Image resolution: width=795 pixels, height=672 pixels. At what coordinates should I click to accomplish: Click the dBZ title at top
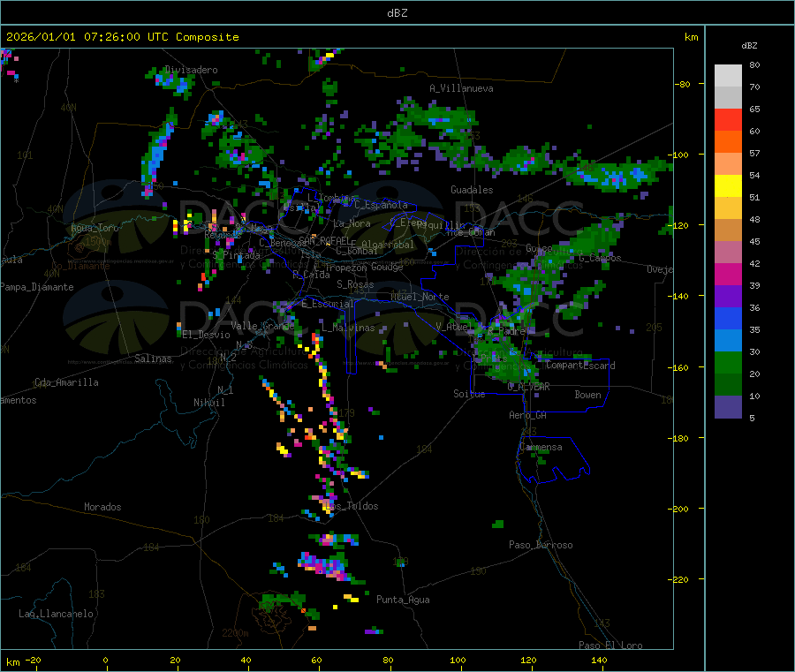click(397, 13)
